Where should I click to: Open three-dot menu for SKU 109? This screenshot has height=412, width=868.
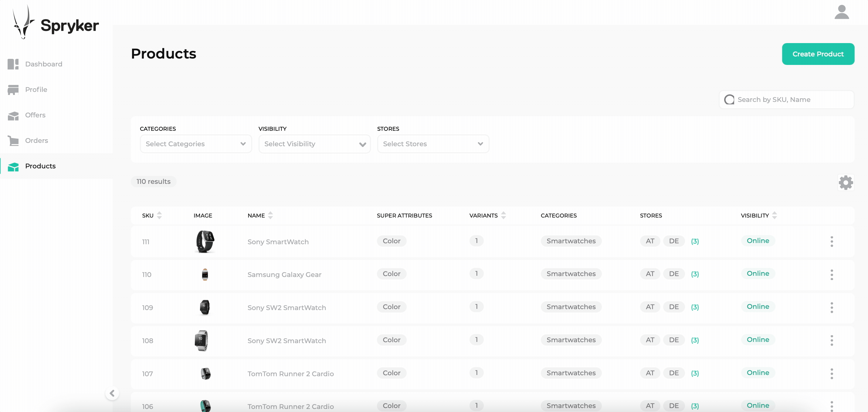(x=831, y=307)
